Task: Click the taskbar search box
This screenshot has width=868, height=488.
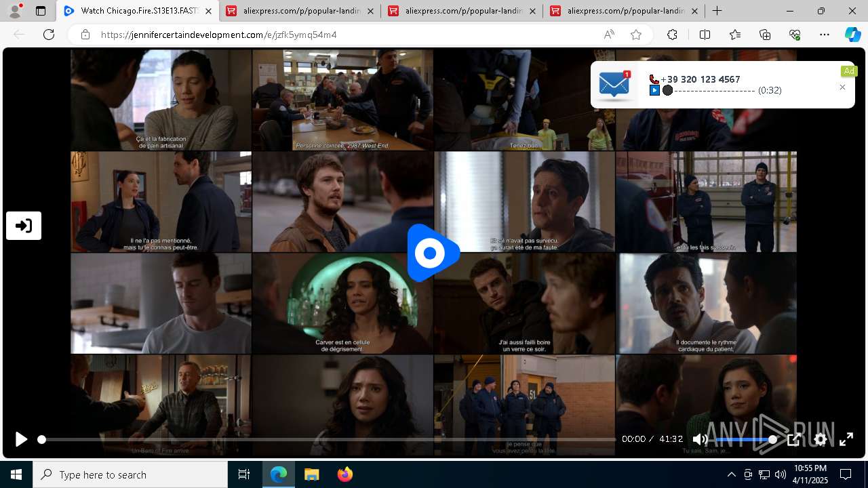Action: (x=130, y=474)
